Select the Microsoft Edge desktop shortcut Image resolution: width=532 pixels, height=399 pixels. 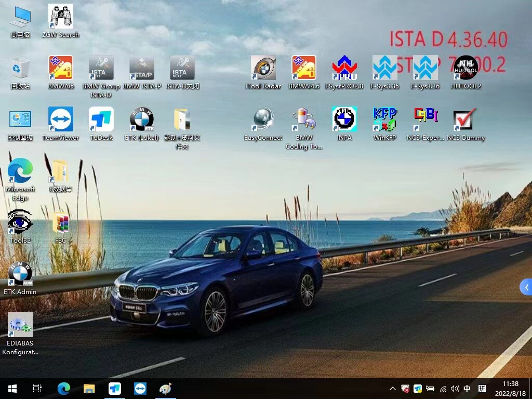coord(20,180)
